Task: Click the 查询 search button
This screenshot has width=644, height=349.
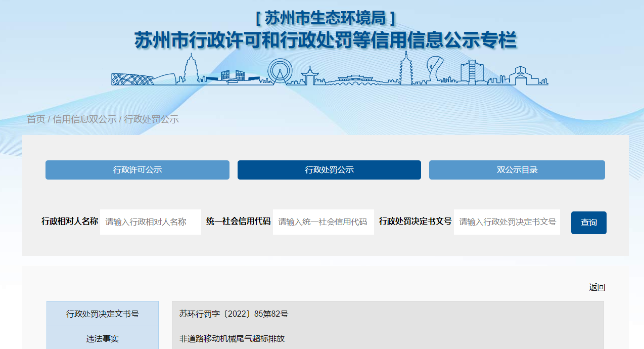Action: (588, 223)
